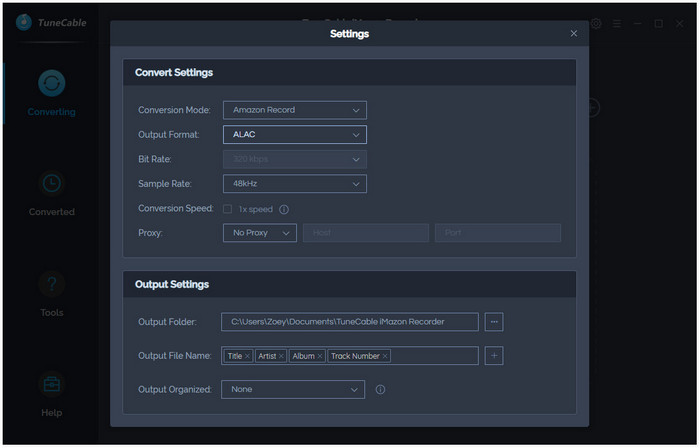The image size is (700, 448).
Task: Click the Conversion Speed info icon
Action: [x=284, y=209]
